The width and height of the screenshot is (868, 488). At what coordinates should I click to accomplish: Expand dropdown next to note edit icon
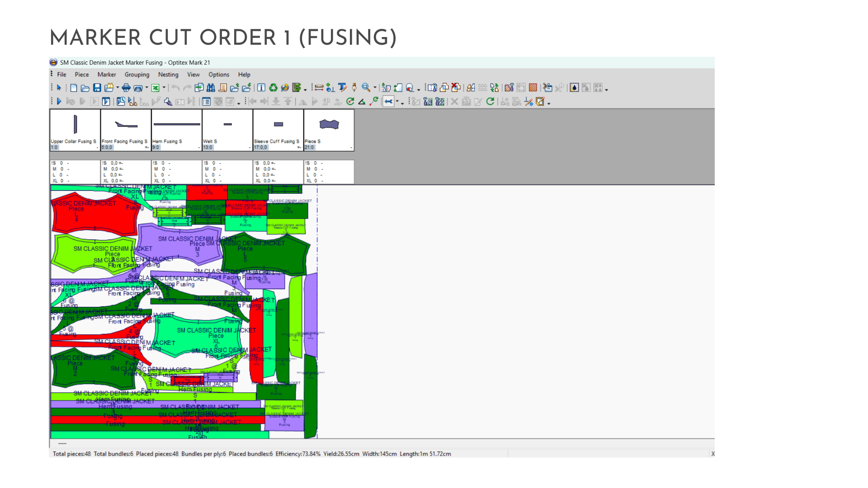(x=549, y=103)
